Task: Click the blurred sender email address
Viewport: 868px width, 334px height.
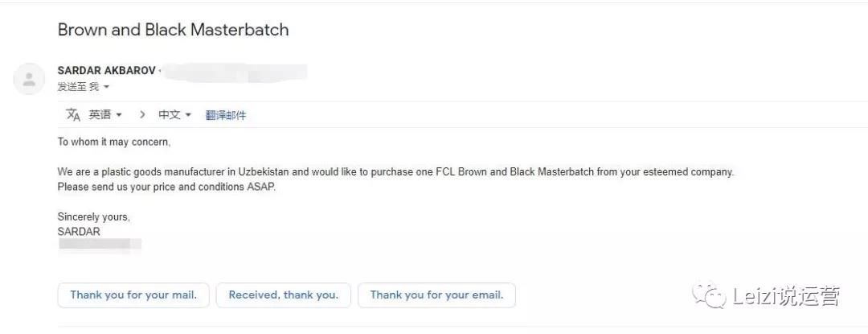Action: click(235, 72)
